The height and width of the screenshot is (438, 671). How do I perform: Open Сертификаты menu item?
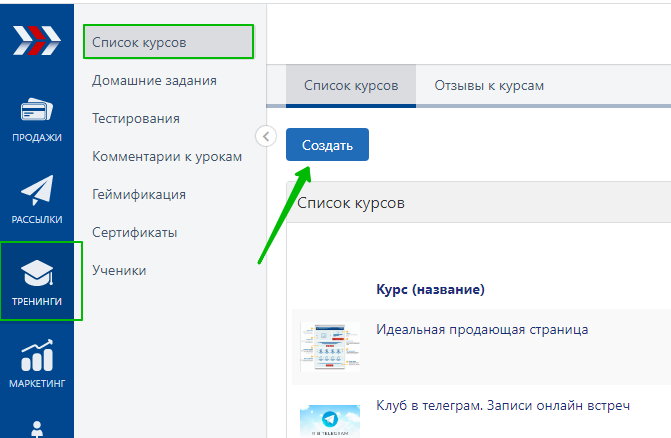point(135,232)
